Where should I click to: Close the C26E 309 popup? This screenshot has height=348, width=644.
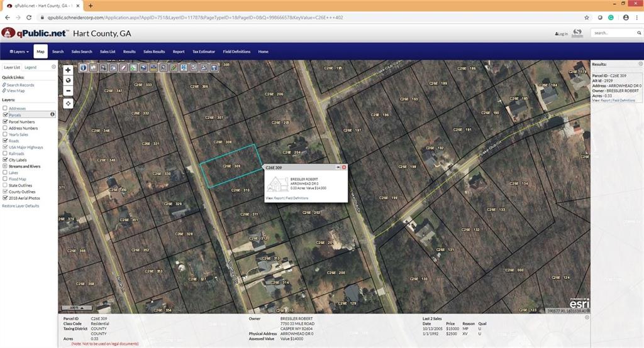(344, 168)
